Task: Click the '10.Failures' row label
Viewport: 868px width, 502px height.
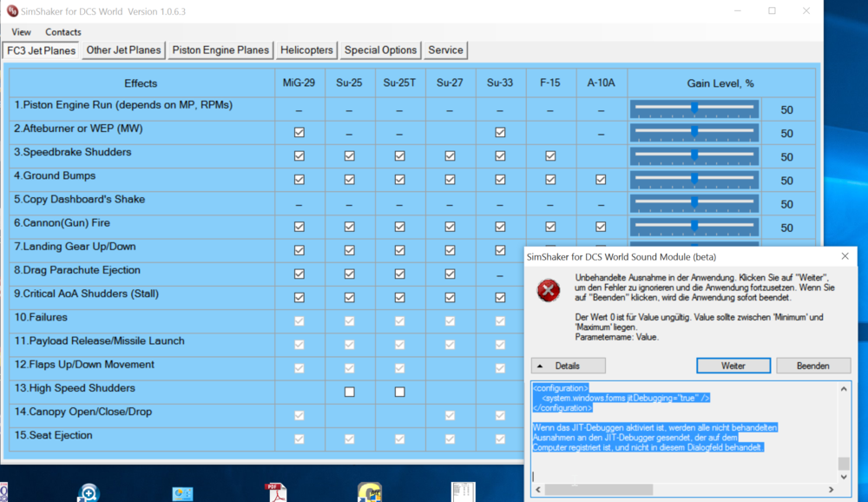Action: point(41,318)
